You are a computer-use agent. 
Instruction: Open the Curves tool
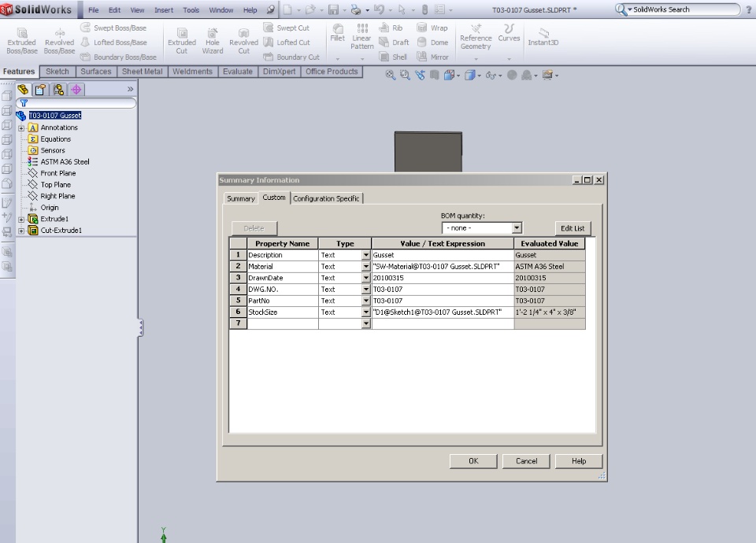point(509,33)
